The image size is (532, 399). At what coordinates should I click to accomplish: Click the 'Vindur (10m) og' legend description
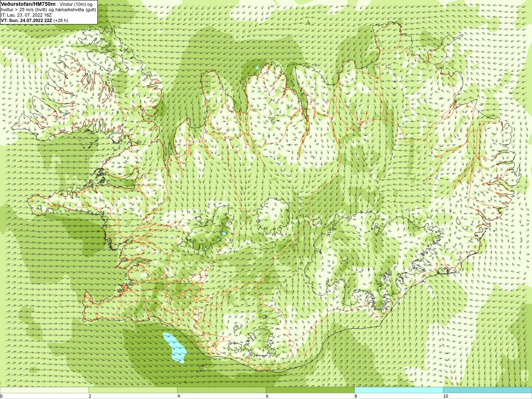tap(76, 4)
